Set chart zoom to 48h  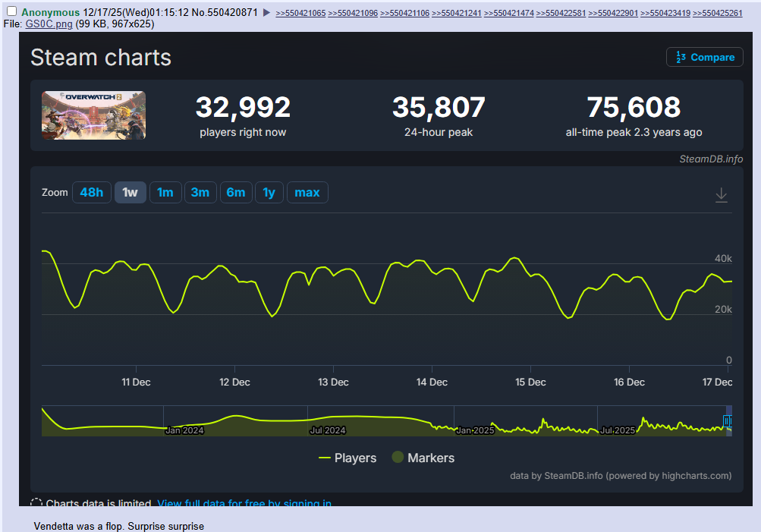click(92, 193)
